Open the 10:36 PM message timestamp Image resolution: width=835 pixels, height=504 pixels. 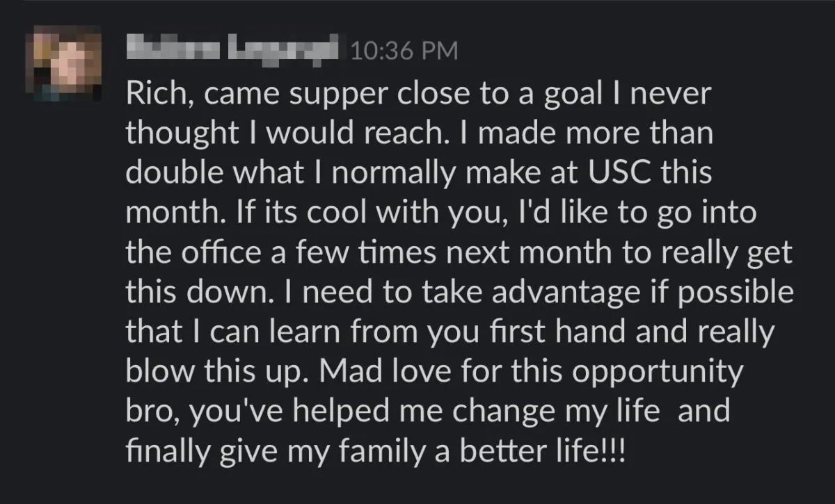coord(405,51)
